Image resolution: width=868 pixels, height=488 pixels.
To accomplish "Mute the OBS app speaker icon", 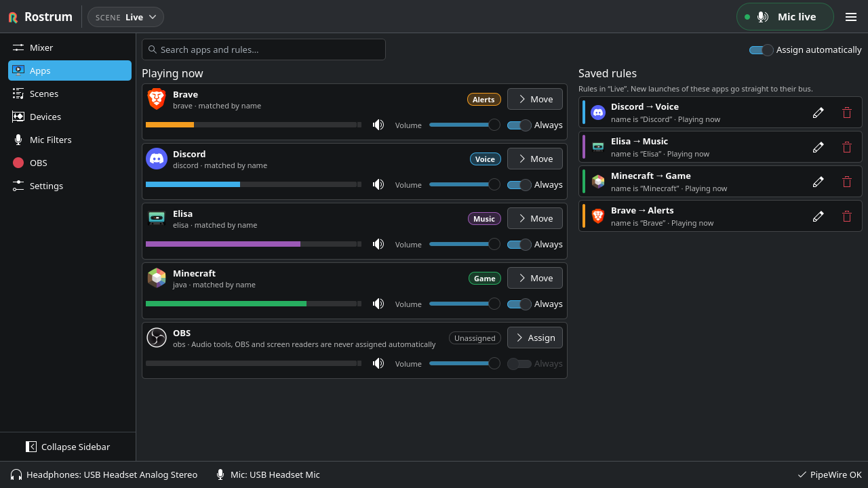I will click(x=378, y=363).
